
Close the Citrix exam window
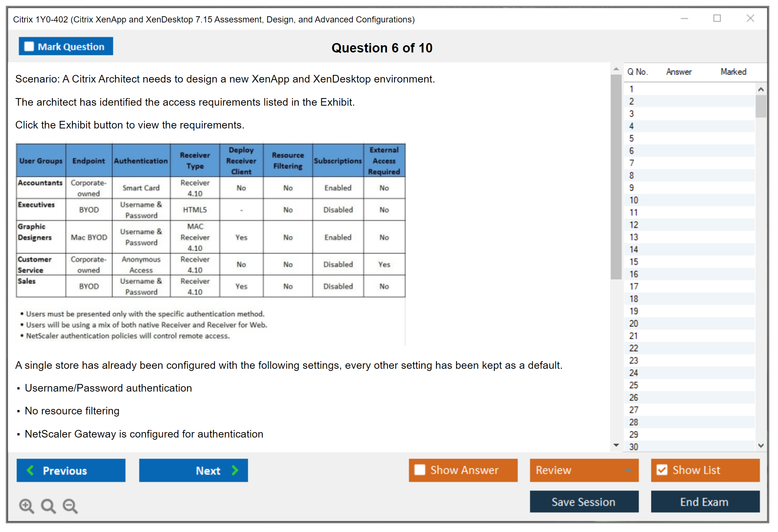[750, 18]
